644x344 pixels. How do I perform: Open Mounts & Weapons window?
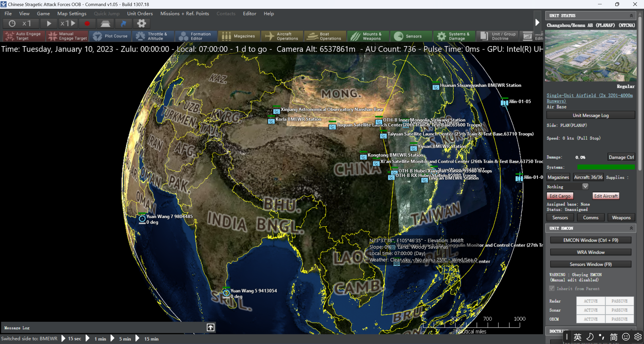(x=368, y=36)
